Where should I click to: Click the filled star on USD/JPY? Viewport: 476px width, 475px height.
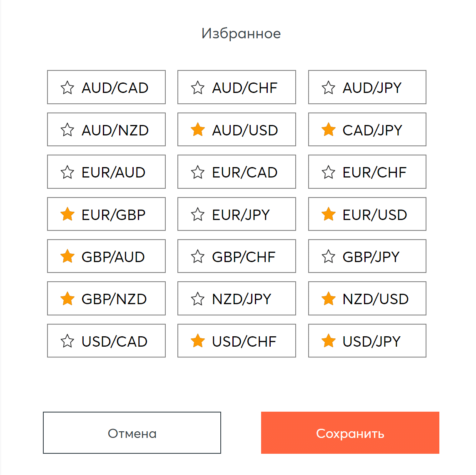click(x=328, y=341)
